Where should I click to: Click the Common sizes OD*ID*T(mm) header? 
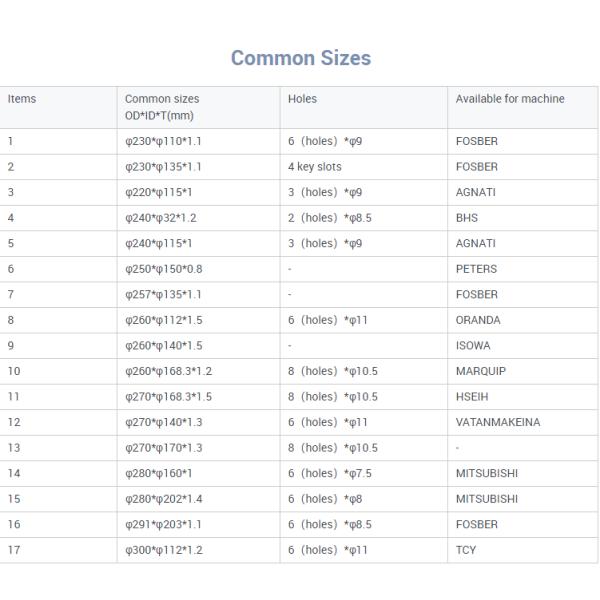[162, 107]
